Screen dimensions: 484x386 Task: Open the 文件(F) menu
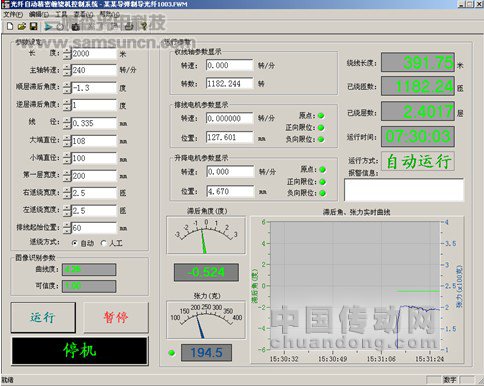[13, 14]
